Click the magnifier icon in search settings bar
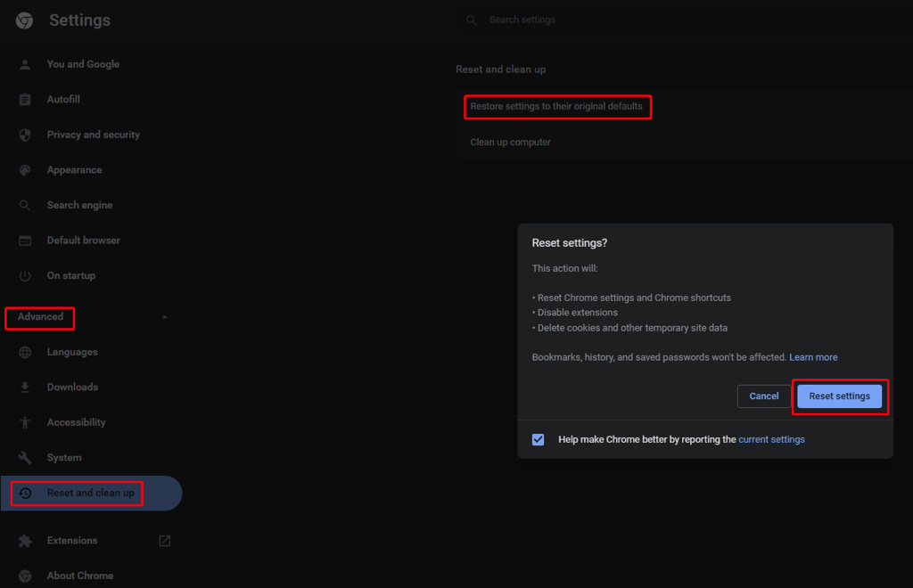This screenshot has width=913, height=588. coord(472,20)
